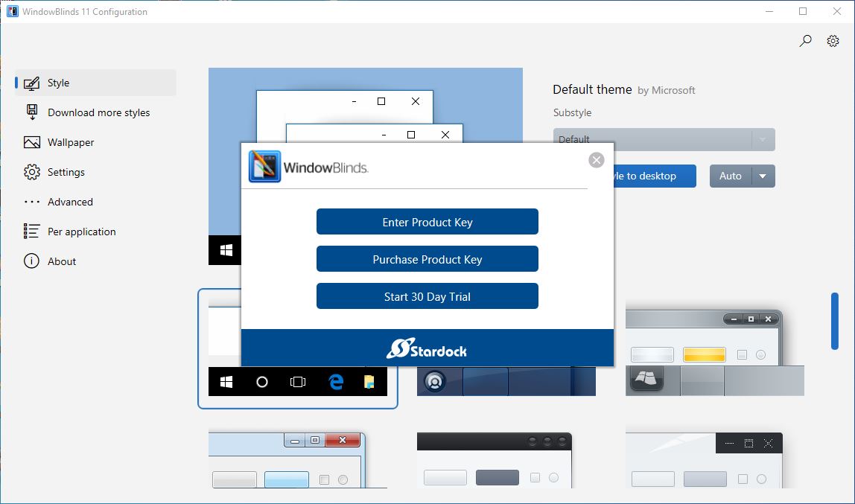Screen dimensions: 855x504
Task: Click the Auto button
Action: coord(730,176)
